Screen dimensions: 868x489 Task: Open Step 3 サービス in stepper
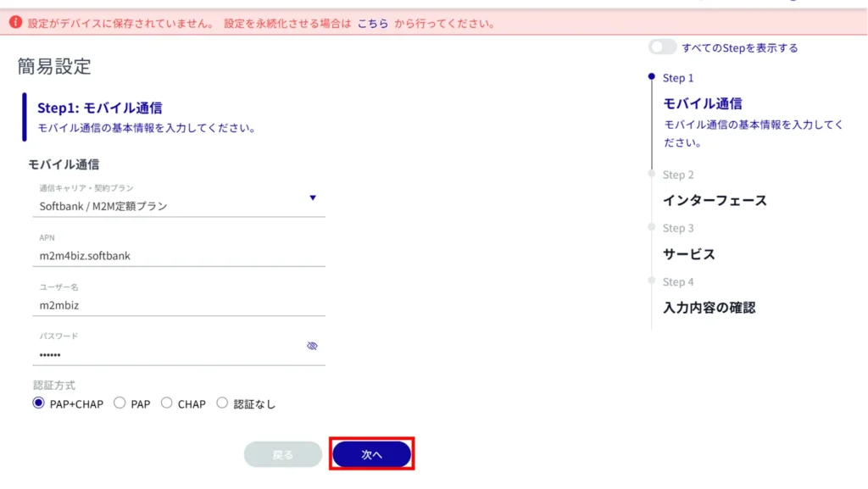[688, 254]
